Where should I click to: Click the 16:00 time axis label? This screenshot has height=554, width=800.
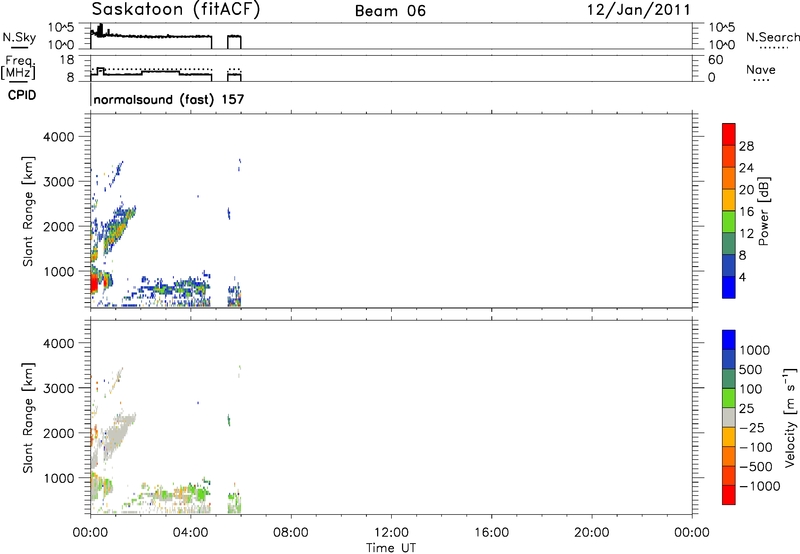click(x=491, y=533)
